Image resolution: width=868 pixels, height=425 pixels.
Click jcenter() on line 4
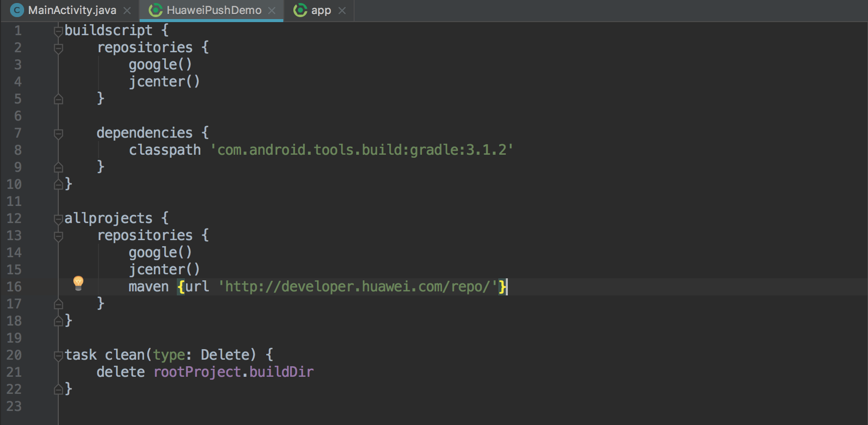pos(164,81)
